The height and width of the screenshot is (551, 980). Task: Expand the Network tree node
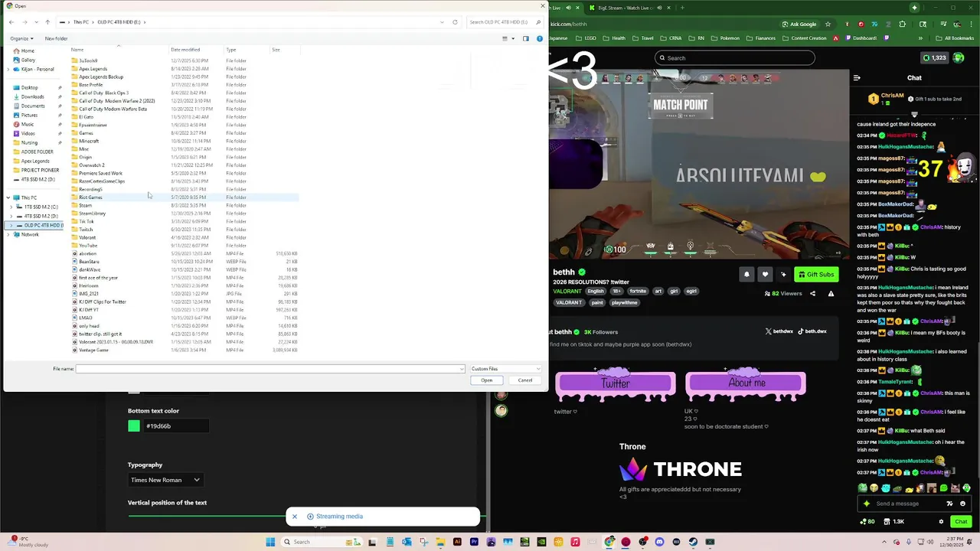click(8, 234)
